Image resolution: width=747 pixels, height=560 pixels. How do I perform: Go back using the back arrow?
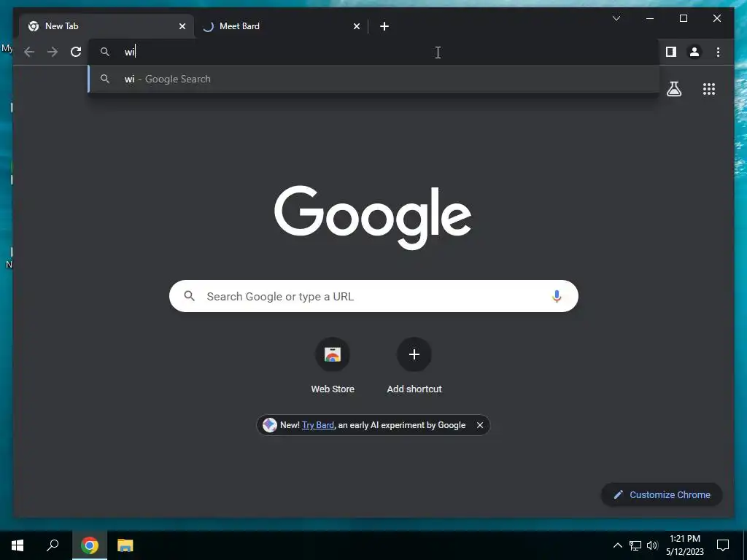tap(29, 52)
